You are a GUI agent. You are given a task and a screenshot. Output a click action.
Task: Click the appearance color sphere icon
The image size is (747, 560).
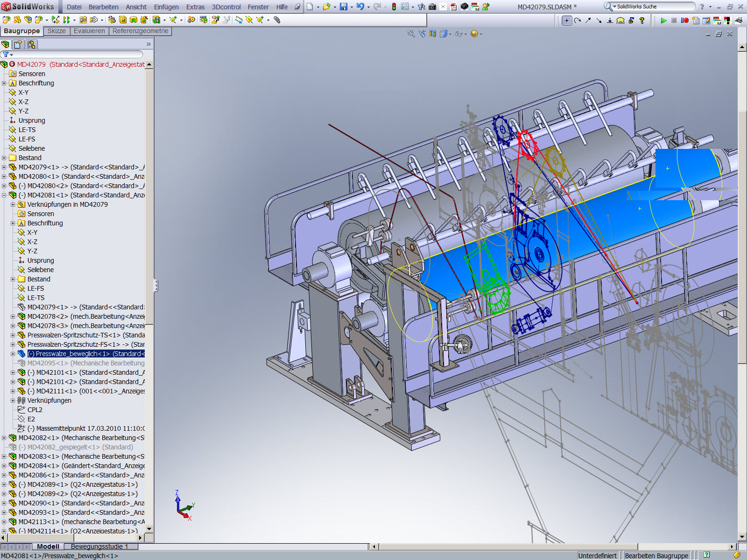pos(474,34)
